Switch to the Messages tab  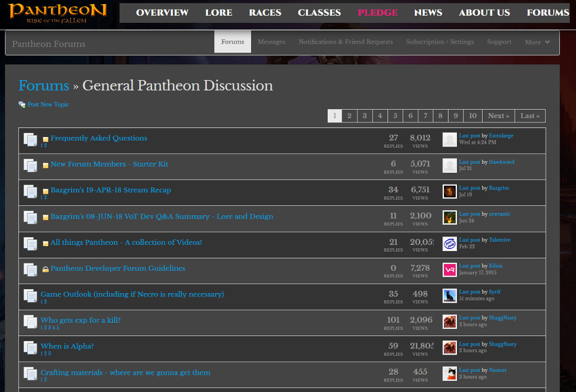point(271,42)
